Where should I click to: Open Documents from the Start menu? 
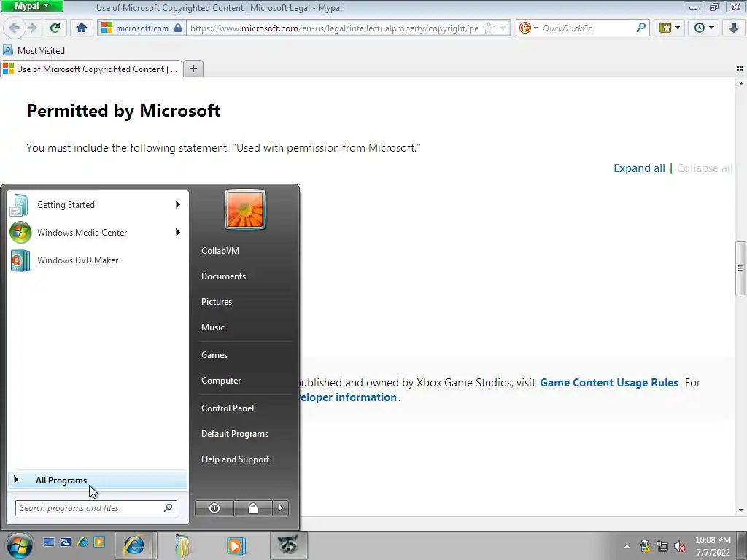(223, 276)
